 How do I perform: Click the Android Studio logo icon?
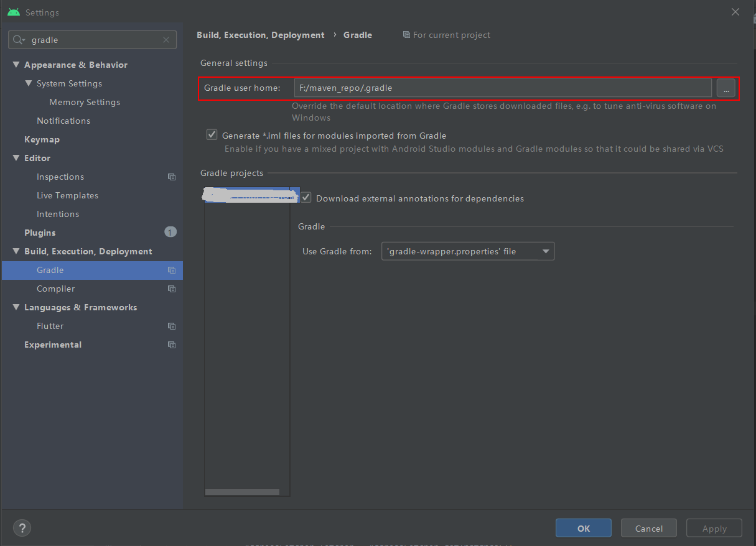(x=14, y=12)
